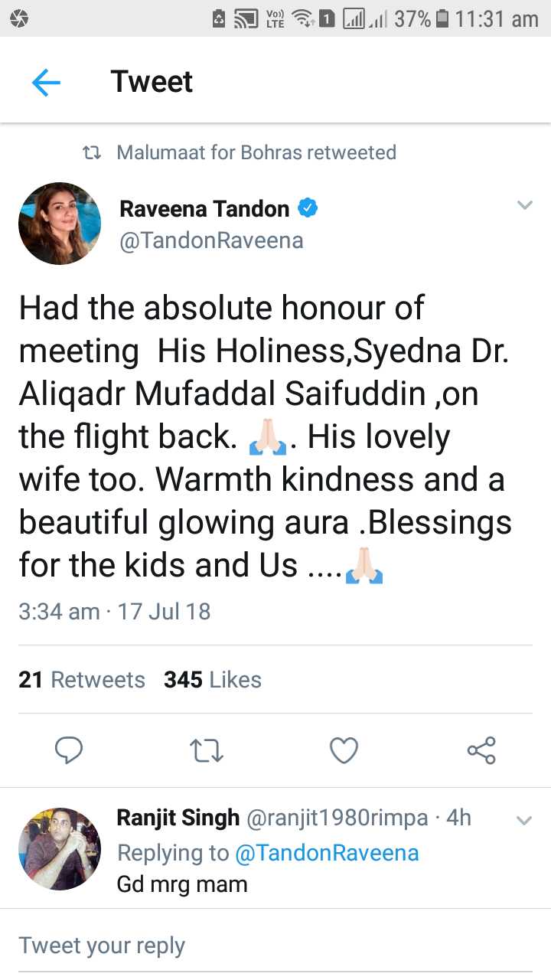Tap the battery icon in status bar
551x980 pixels.
pyautogui.click(x=442, y=19)
